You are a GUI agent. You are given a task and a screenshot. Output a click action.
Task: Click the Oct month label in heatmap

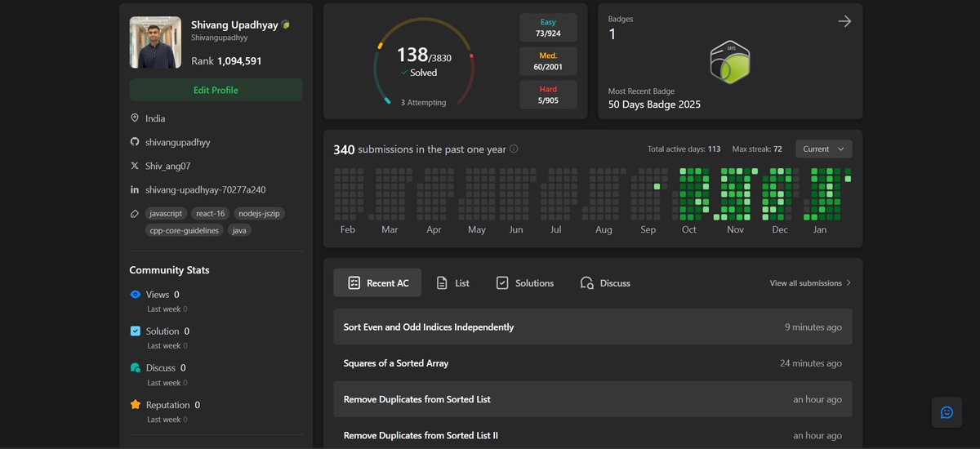click(689, 229)
